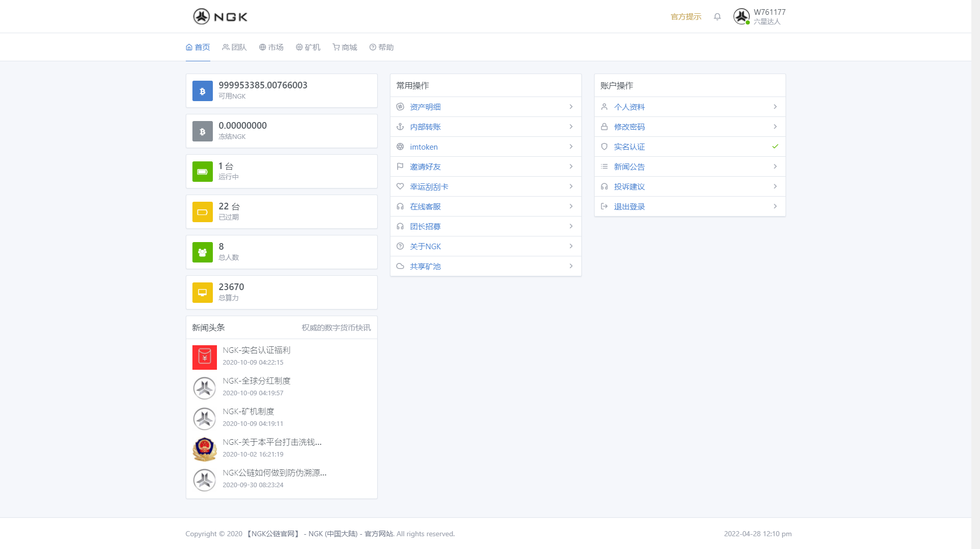Open the 投诉建议 link
980x549 pixels.
click(629, 186)
